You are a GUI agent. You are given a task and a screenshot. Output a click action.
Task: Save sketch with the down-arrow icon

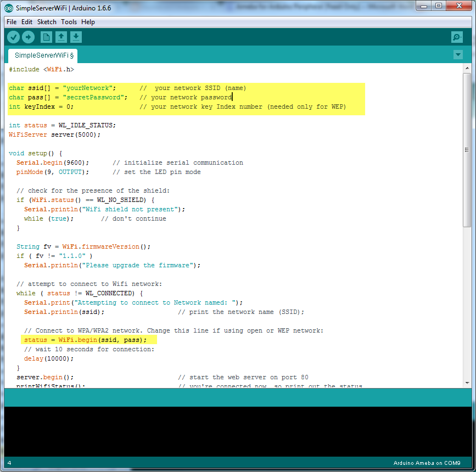76,37
